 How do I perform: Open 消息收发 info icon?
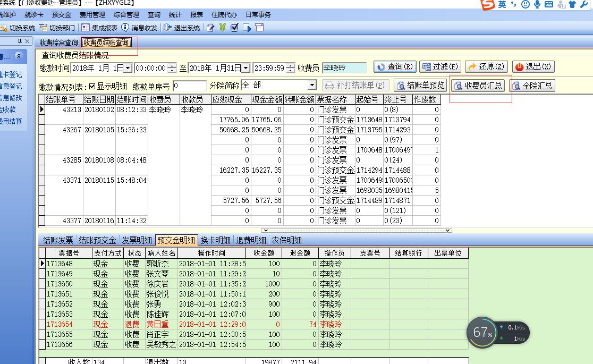125,28
